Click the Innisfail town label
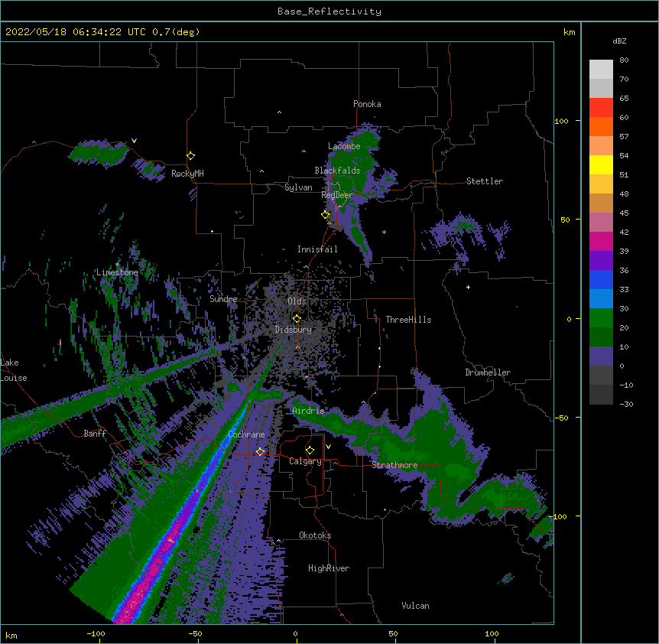This screenshot has height=644, width=659. 317,249
